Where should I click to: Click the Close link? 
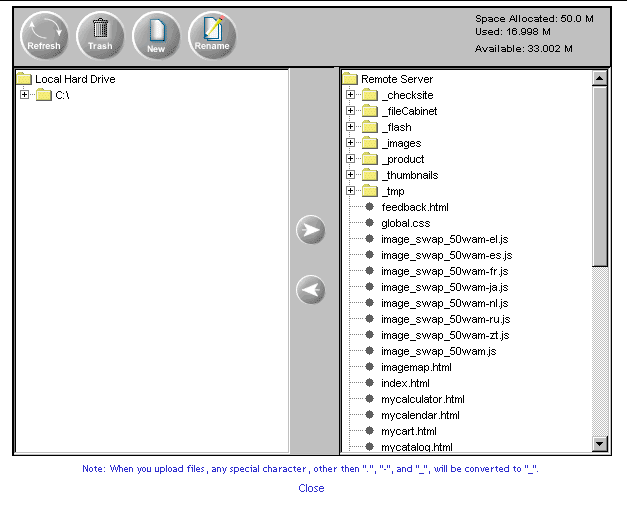pyautogui.click(x=311, y=488)
